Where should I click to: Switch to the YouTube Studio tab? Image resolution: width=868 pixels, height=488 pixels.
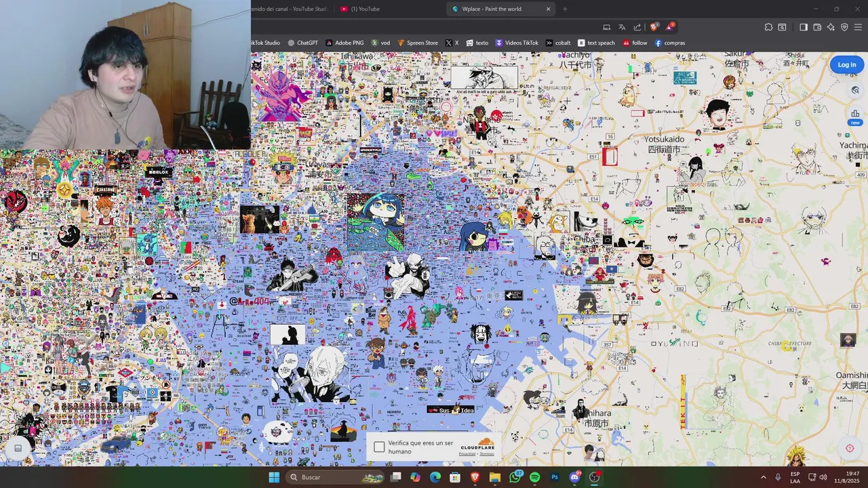292,9
